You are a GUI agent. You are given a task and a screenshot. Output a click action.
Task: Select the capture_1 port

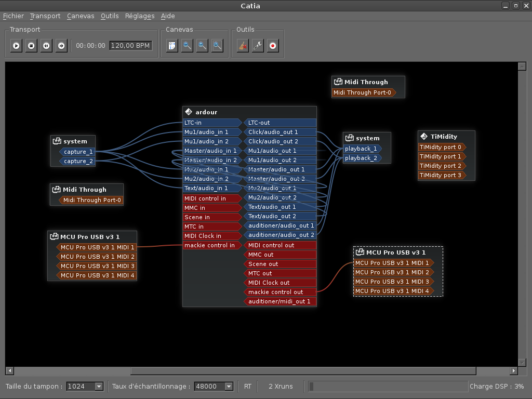77,152
